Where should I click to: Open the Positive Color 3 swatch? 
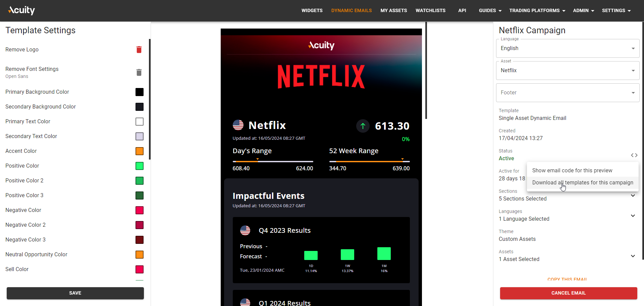pyautogui.click(x=140, y=195)
